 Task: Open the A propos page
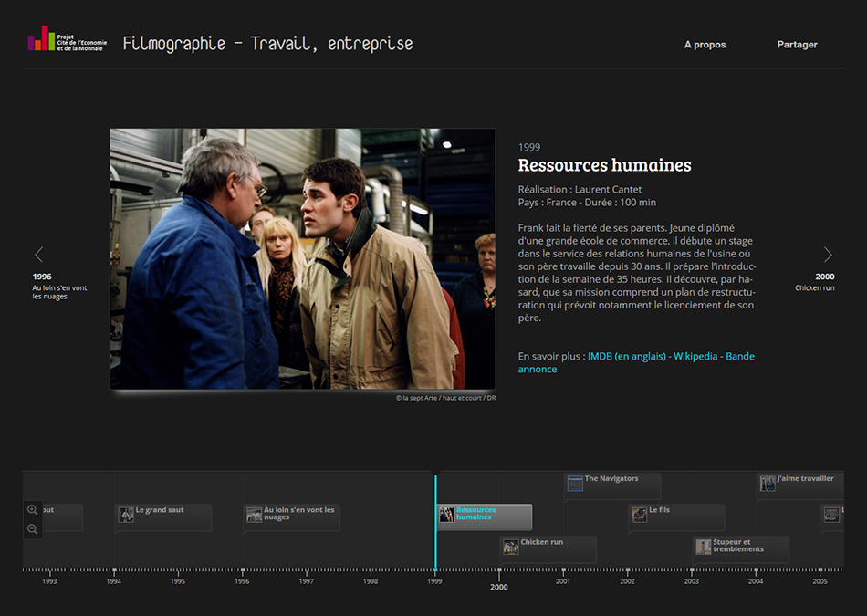pyautogui.click(x=705, y=45)
